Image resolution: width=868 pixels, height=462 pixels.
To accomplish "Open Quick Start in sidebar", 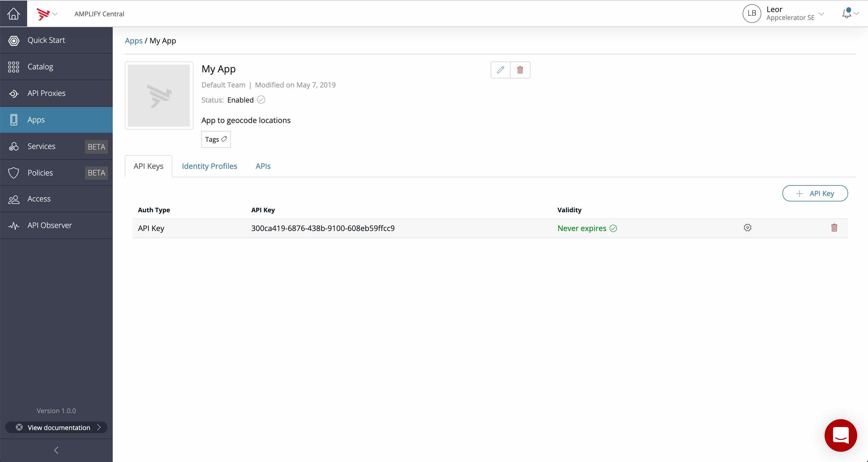I will coord(56,40).
